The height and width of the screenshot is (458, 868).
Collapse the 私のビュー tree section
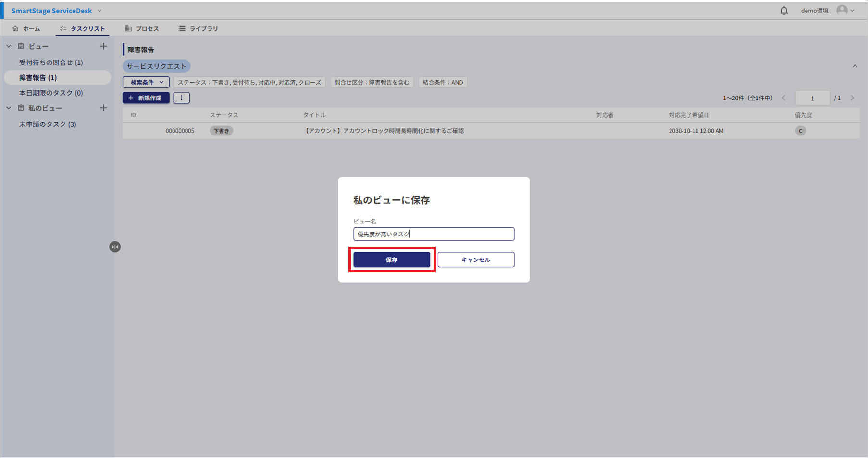point(9,108)
